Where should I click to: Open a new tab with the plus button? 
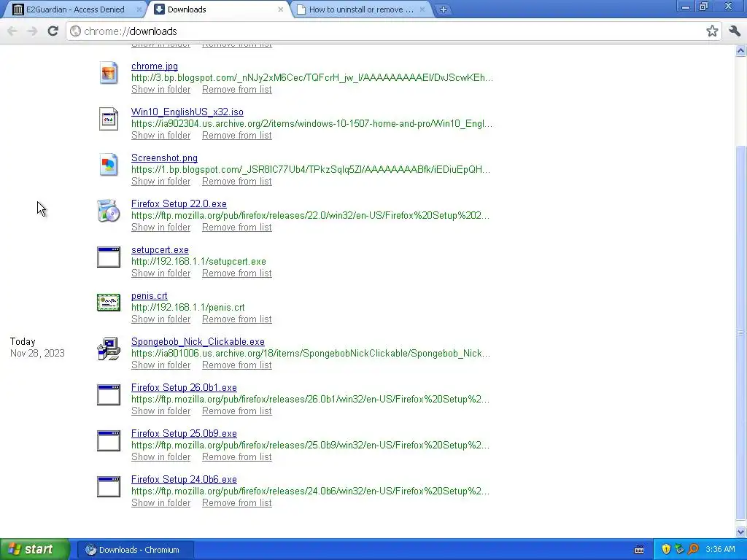tap(443, 9)
